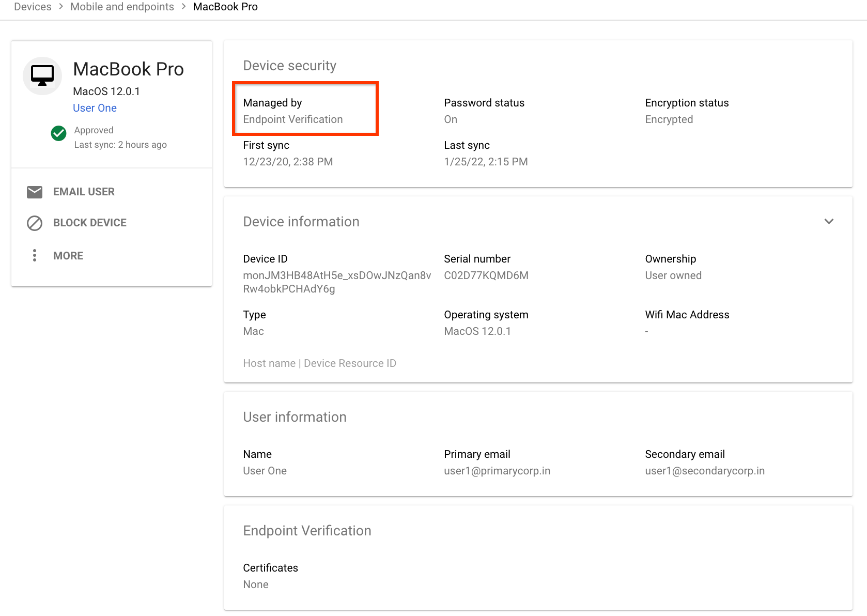Viewport: 867px width, 616px height.
Task: Open the MORE actions menu
Action: coord(68,256)
